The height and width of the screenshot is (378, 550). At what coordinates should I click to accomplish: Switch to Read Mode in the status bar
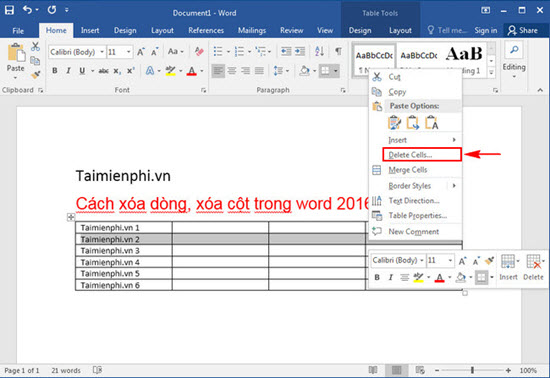tap(373, 370)
